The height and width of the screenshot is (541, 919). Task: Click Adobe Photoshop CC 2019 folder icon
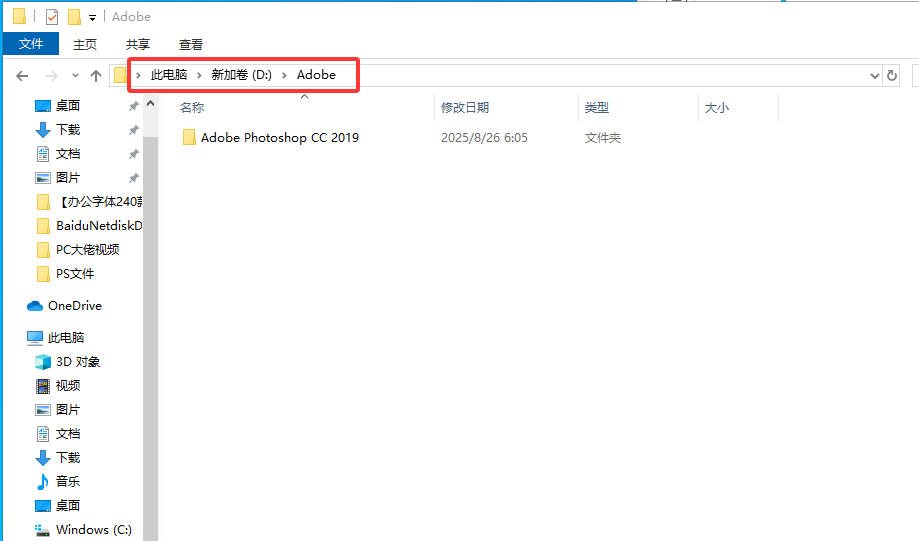coord(189,138)
